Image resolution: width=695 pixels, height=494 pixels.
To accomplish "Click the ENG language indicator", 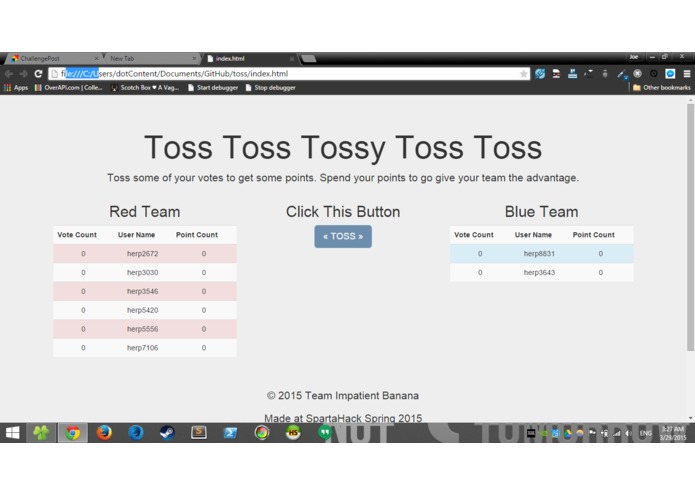I will pos(645,433).
